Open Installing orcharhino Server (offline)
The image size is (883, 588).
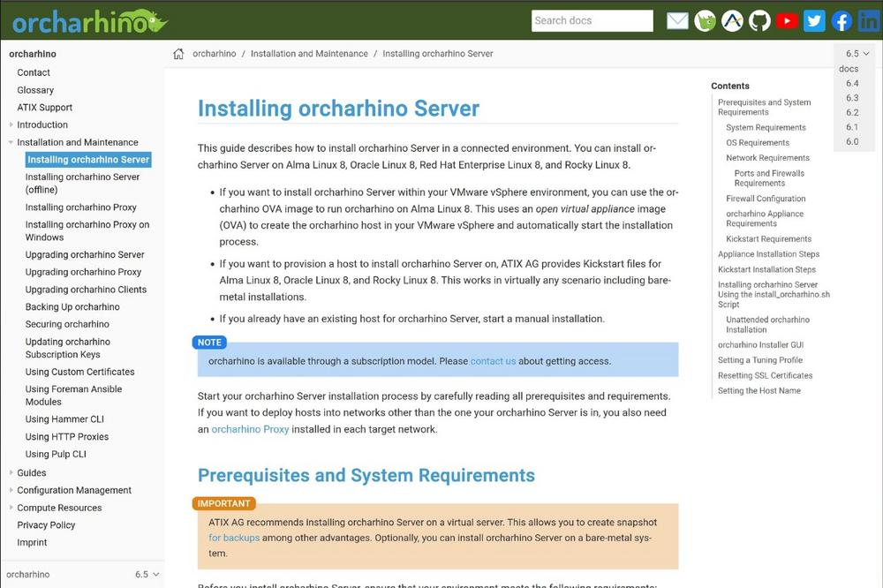82,183
